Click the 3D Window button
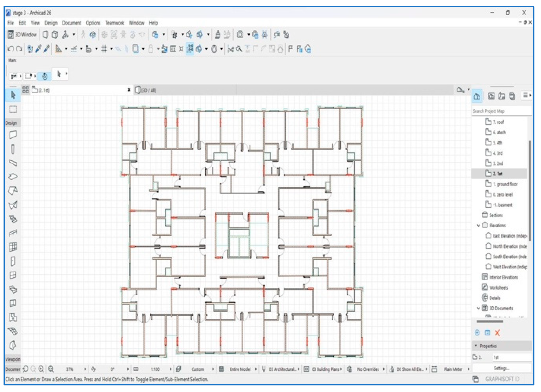The height and width of the screenshot is (392, 541). [22, 35]
